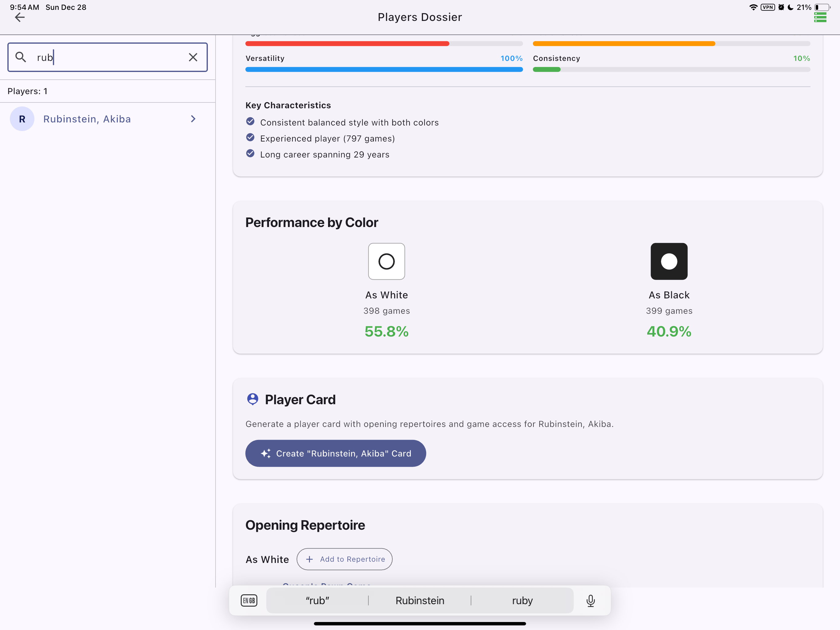Start dictation with the microphone icon
840x630 pixels.
point(591,600)
